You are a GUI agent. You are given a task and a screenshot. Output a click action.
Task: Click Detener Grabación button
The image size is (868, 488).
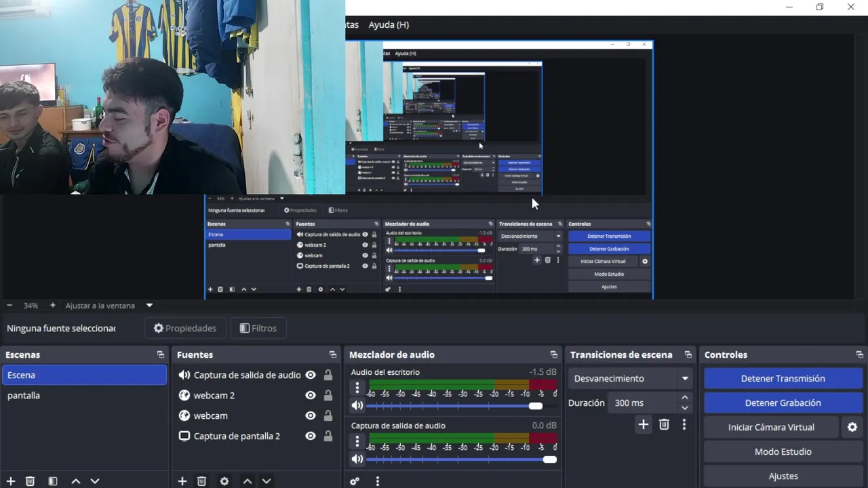(x=783, y=403)
